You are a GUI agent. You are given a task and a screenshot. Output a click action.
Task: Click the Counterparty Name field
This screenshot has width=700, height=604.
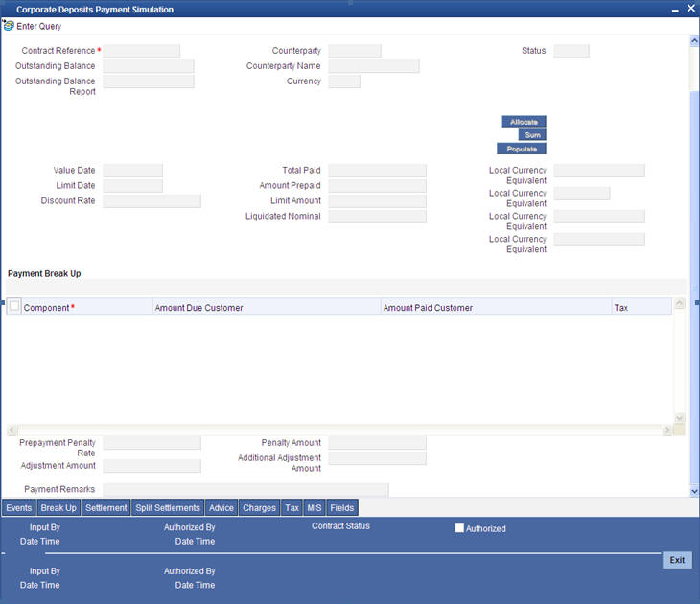click(x=374, y=66)
